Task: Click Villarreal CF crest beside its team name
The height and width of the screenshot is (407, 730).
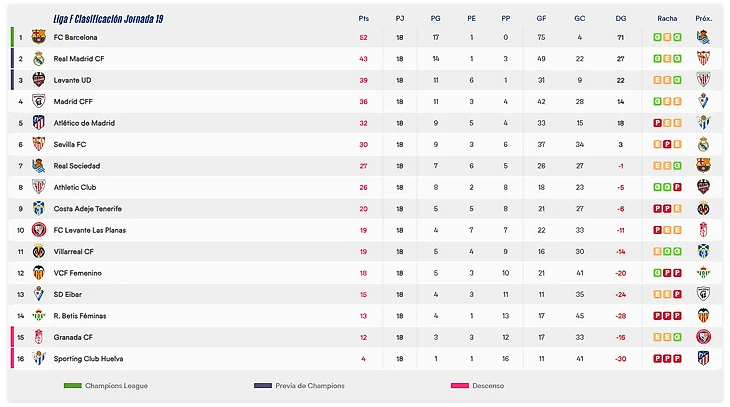Action: pyautogui.click(x=39, y=251)
